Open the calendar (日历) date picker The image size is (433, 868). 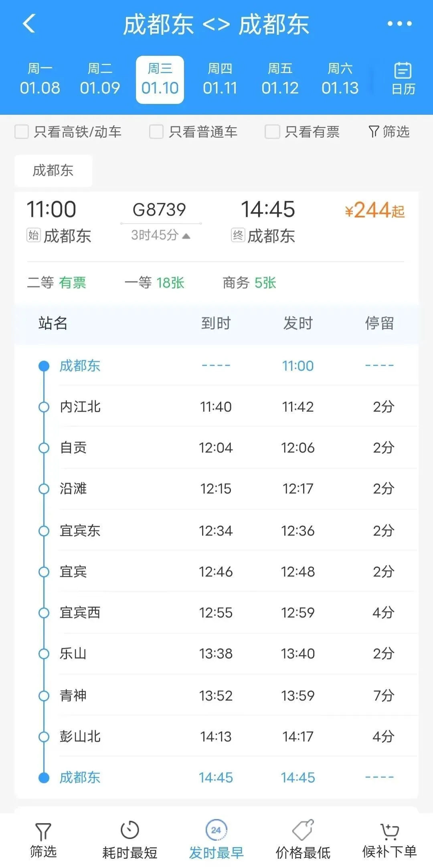click(403, 79)
